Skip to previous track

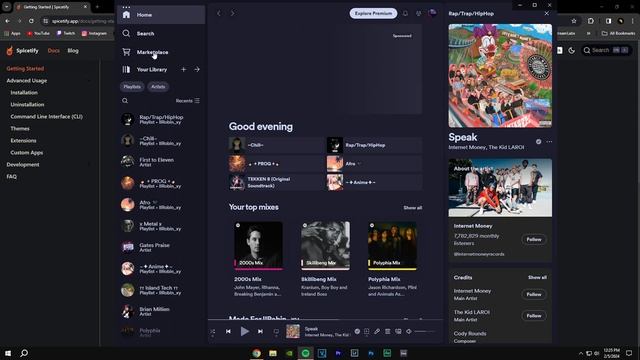tap(228, 331)
